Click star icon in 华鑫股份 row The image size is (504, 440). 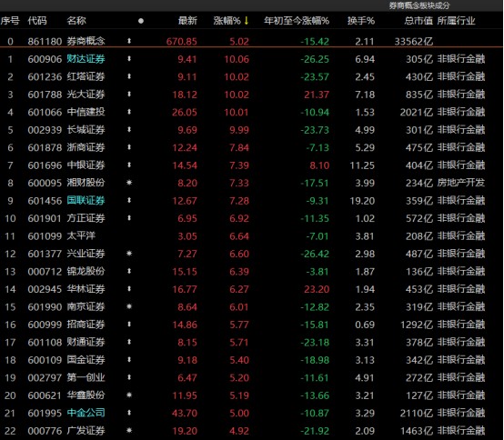click(x=129, y=395)
